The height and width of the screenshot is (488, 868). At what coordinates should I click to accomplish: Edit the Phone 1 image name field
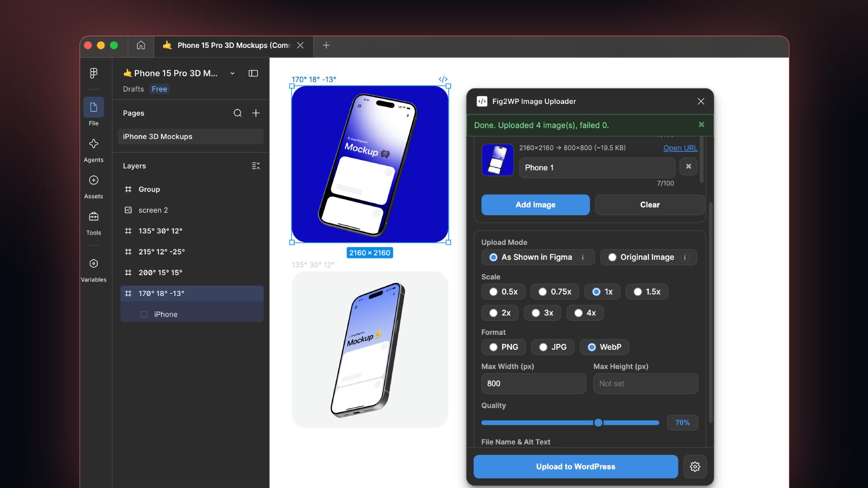point(597,168)
